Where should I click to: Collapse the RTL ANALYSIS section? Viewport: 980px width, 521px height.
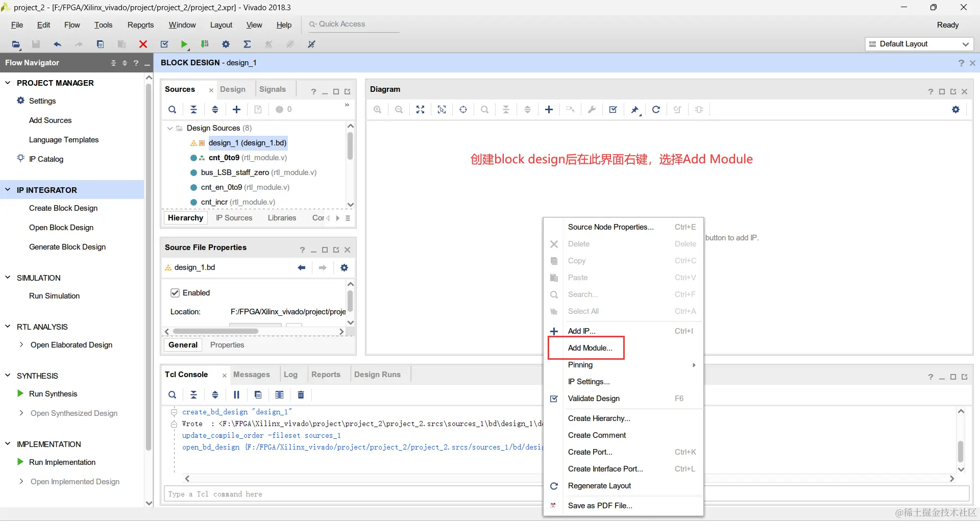coord(8,327)
